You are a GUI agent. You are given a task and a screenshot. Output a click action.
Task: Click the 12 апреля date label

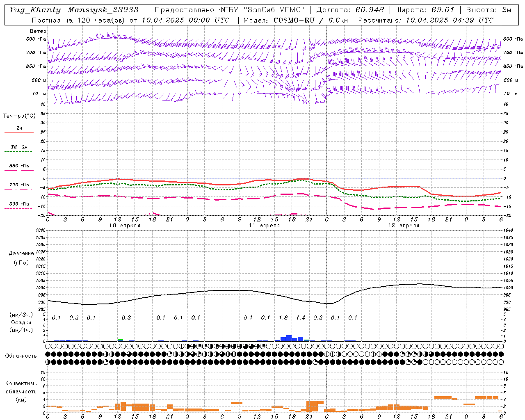coord(404,226)
